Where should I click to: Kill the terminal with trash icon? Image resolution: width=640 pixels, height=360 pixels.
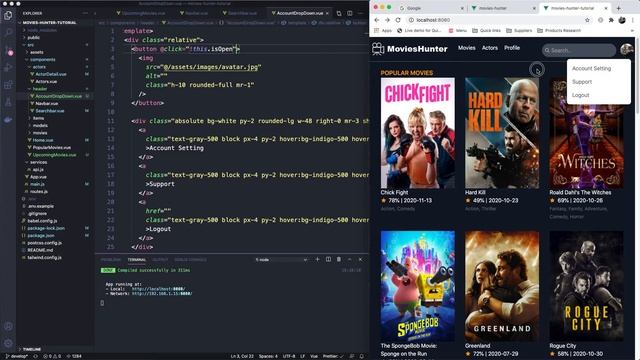pos(339,259)
